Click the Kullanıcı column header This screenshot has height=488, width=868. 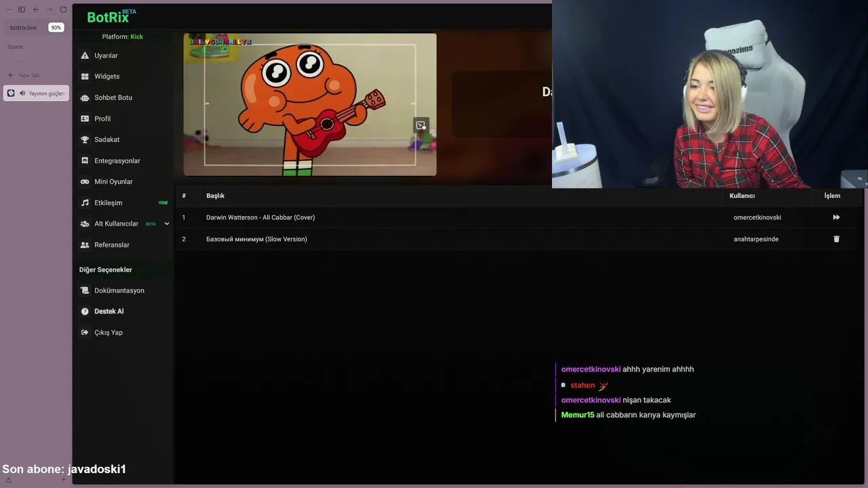pyautogui.click(x=742, y=196)
